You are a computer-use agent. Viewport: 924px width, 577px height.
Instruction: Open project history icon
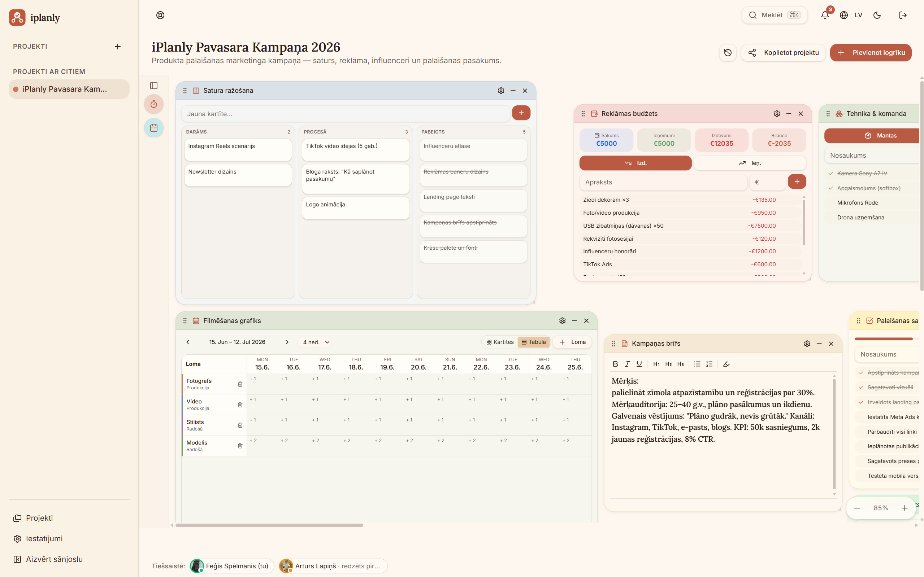tap(728, 53)
